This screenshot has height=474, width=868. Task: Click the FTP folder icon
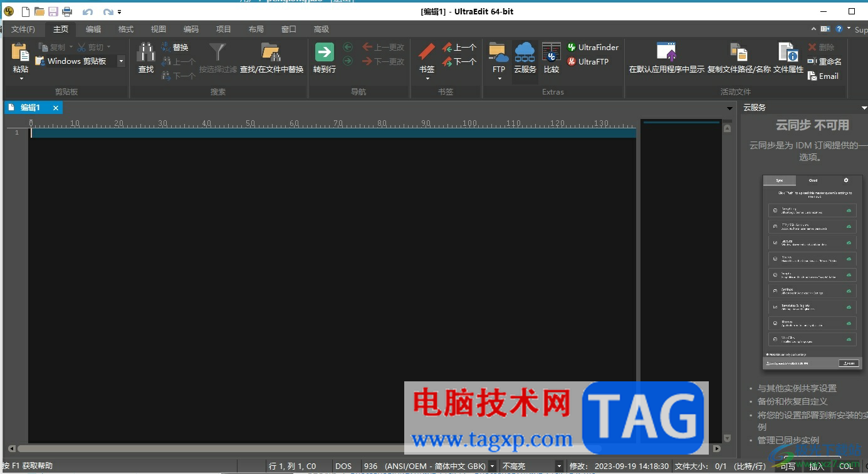click(499, 52)
